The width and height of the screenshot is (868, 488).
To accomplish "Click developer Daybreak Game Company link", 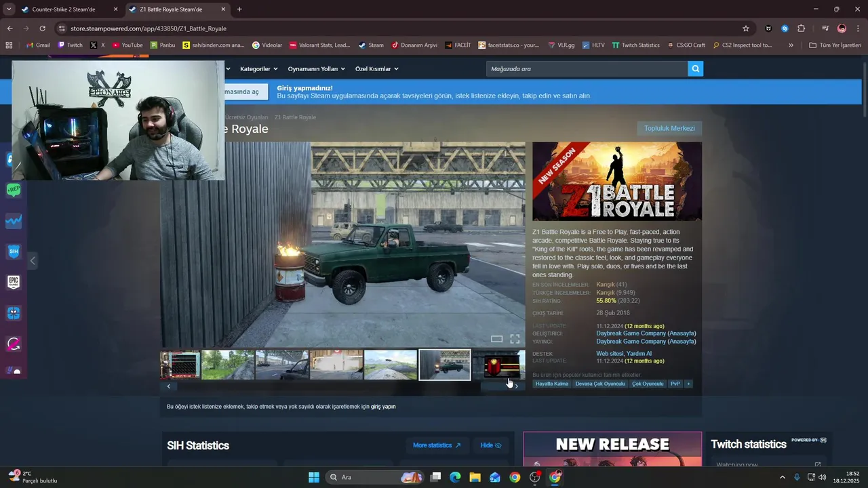I will pos(631,333).
